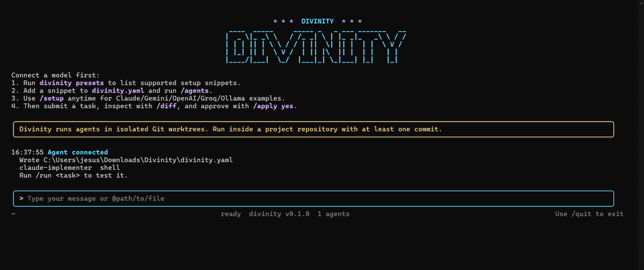Click the "Use /quit to exit" hint
Viewport: 644px width, 270px height.
[x=589, y=214]
